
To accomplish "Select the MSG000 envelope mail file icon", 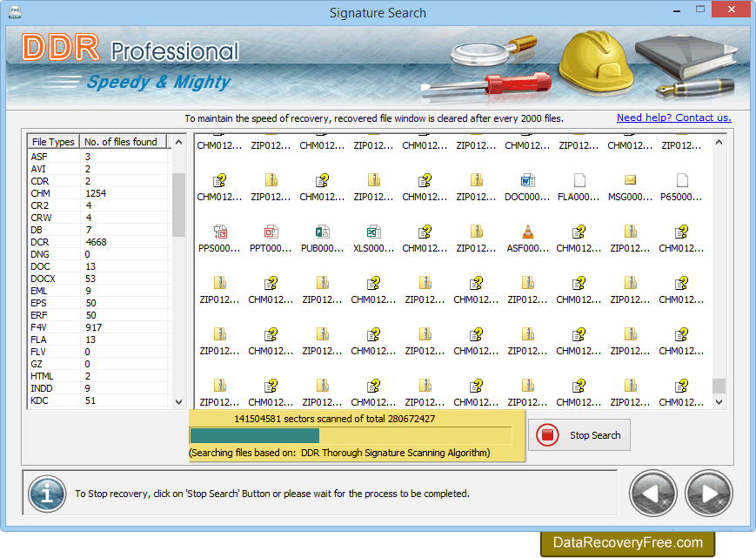I will click(x=630, y=180).
